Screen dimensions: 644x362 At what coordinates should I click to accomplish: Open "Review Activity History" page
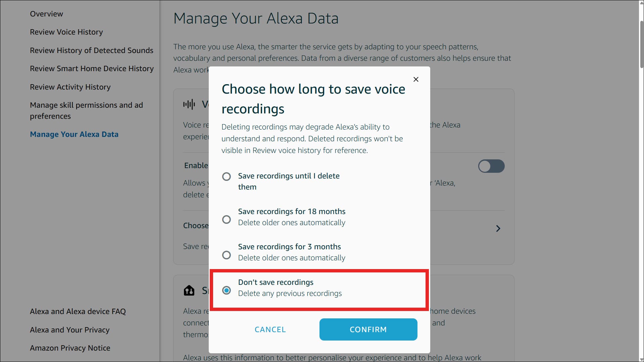point(70,87)
